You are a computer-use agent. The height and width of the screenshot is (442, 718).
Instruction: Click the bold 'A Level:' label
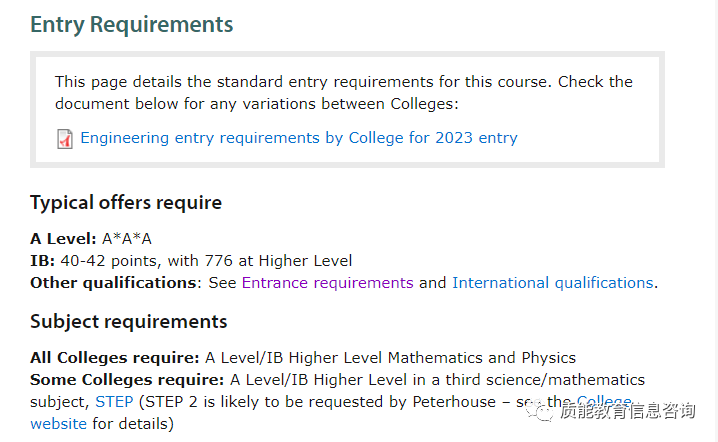tap(63, 239)
